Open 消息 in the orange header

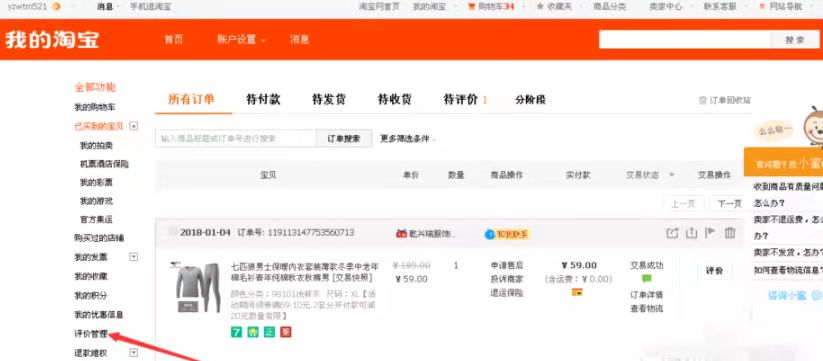coord(300,39)
